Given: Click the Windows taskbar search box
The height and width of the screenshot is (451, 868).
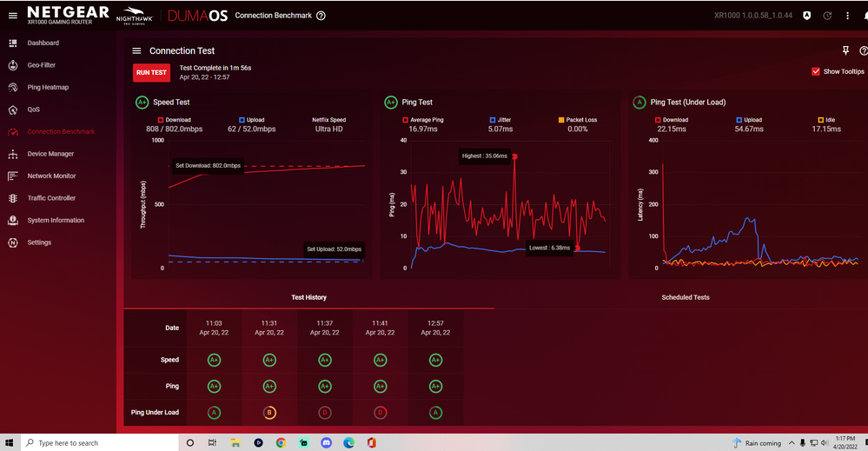Looking at the screenshot, I should pos(96,442).
